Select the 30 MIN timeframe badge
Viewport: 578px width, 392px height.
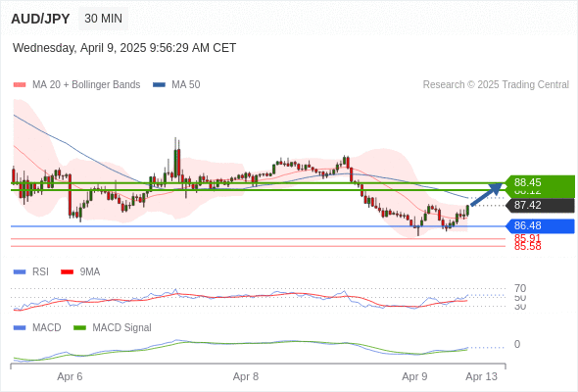pos(103,19)
